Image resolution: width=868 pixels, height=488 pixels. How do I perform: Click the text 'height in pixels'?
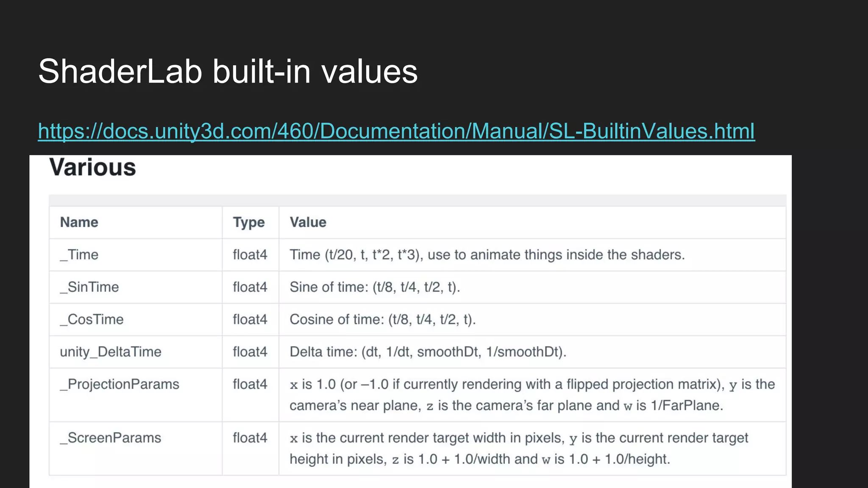tap(338, 459)
